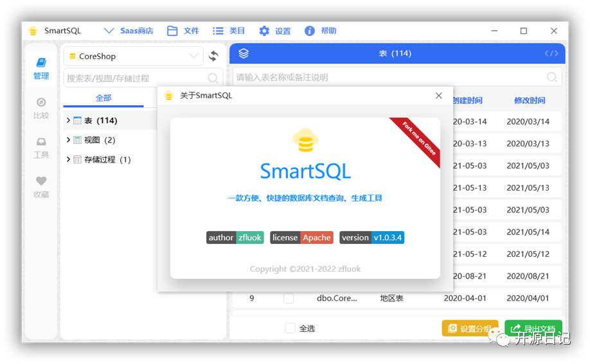Click the search icon in tree search box

pos(213,78)
